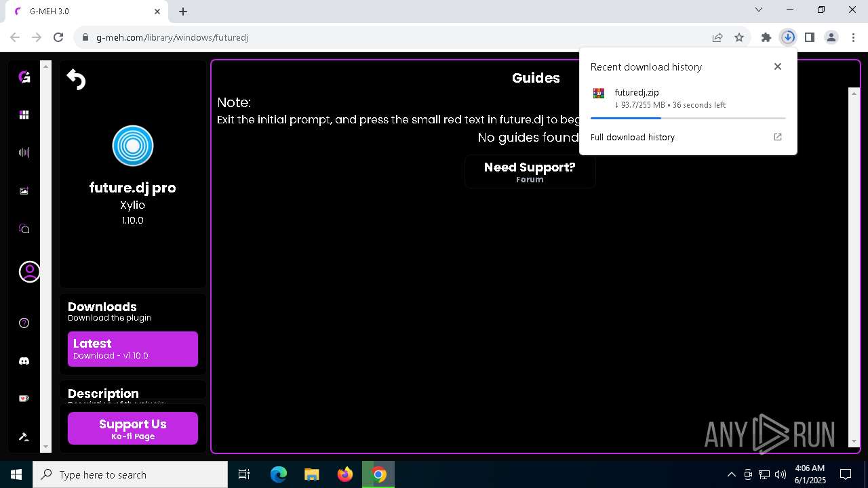868x488 pixels.
Task: Click the Chrome taskbar icon
Action: point(378,474)
